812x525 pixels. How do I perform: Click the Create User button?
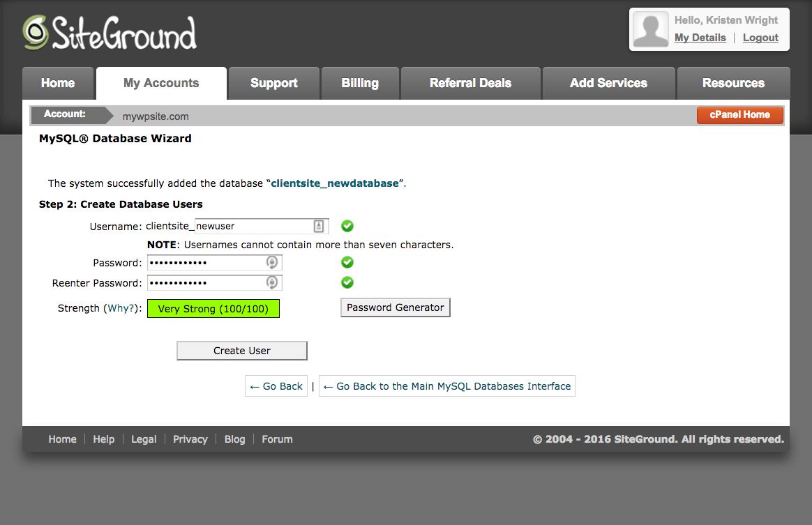pyautogui.click(x=242, y=351)
